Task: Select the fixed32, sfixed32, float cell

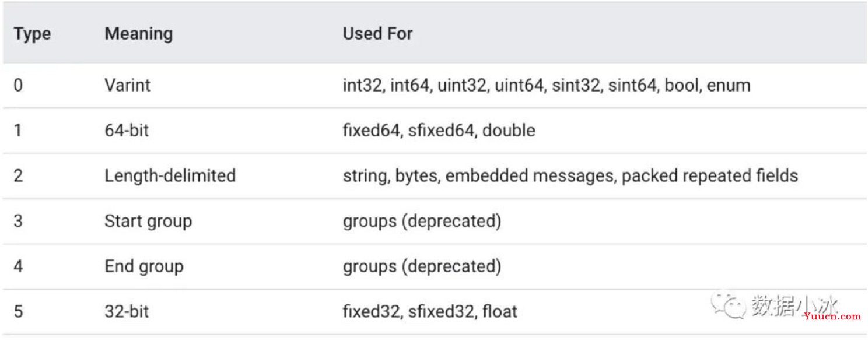Action: (430, 311)
